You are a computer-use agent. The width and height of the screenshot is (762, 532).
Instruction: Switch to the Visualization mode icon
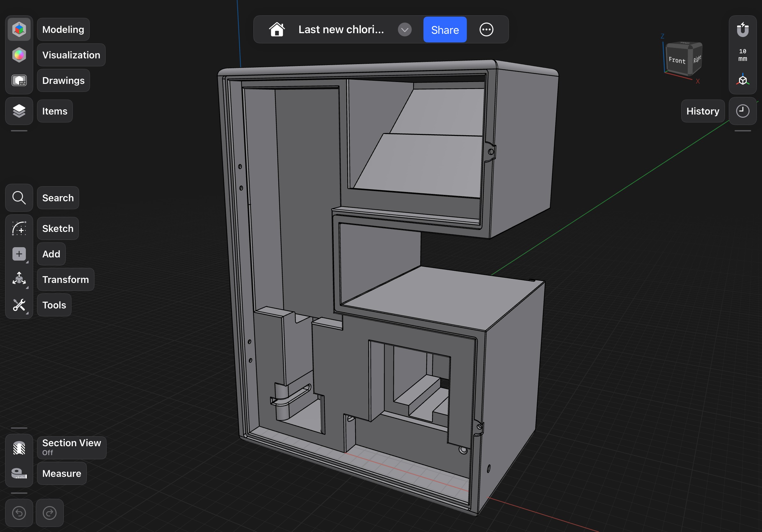click(19, 55)
